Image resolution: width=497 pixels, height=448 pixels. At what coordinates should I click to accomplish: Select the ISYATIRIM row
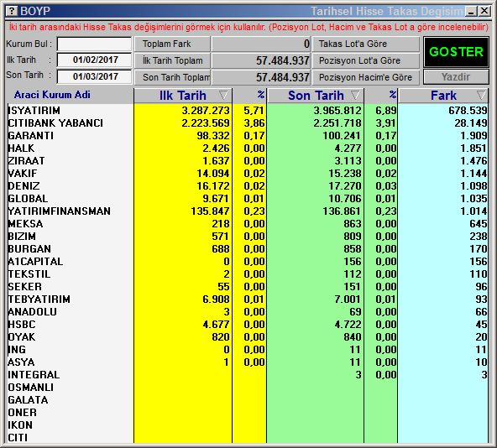point(248,111)
